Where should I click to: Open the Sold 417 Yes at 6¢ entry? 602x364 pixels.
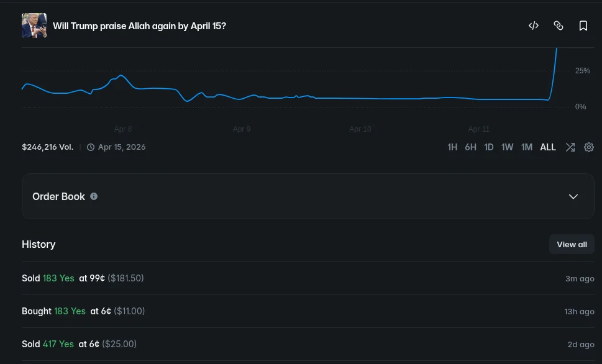(79, 344)
